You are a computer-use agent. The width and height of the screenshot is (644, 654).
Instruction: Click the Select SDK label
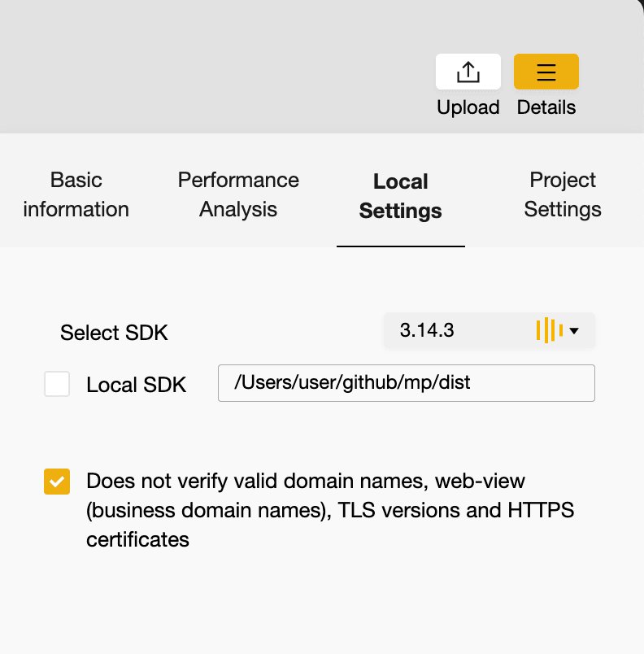114,333
